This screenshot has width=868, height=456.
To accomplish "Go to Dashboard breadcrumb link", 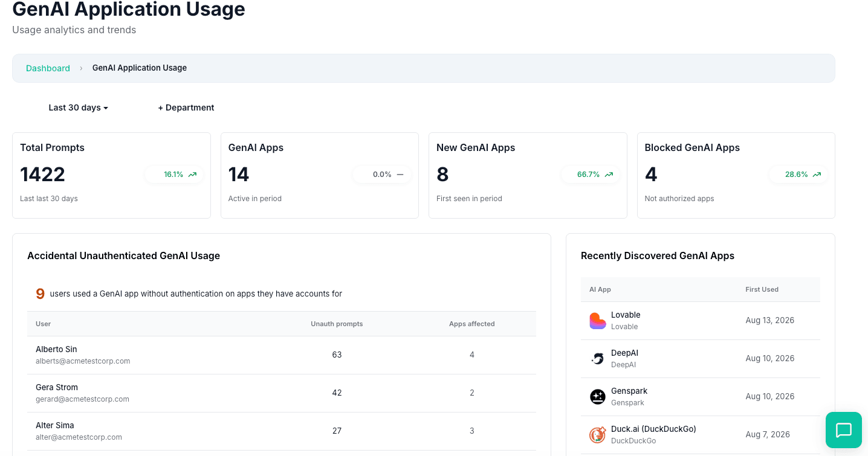I will [48, 68].
